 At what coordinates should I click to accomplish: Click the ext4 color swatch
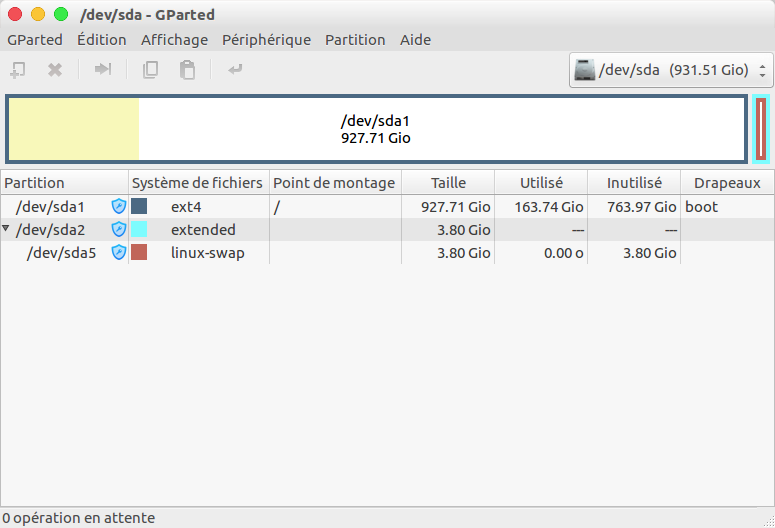139,207
